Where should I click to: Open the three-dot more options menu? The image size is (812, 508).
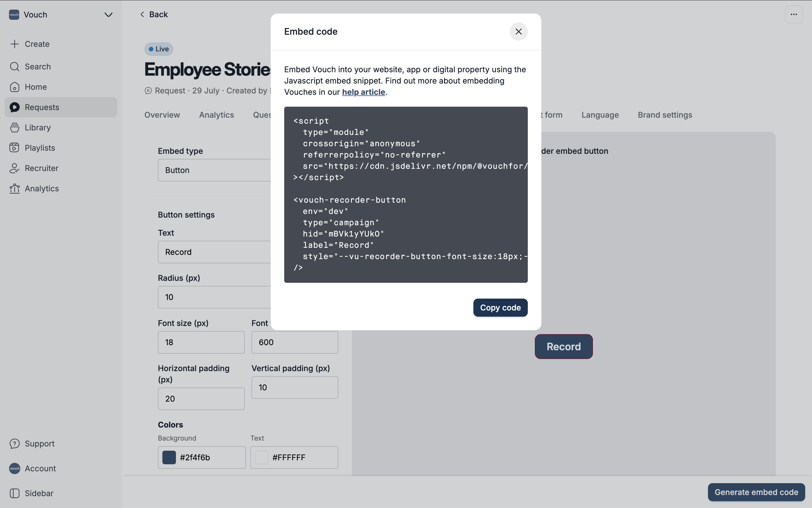[794, 14]
